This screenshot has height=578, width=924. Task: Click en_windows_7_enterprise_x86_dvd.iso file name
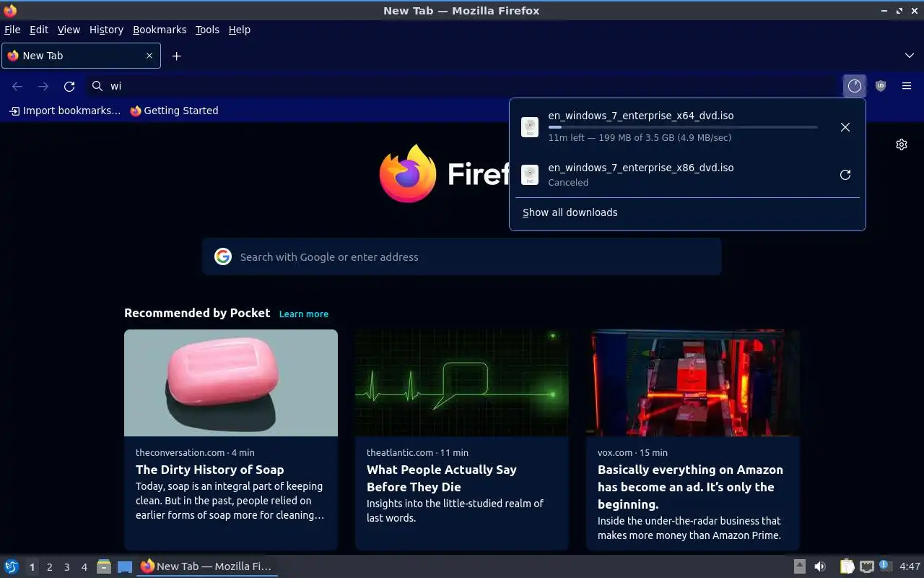(641, 168)
